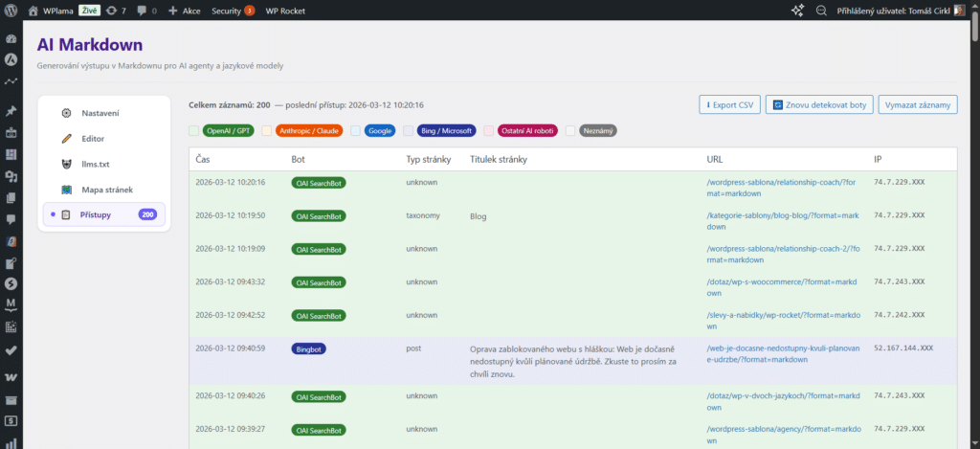The width and height of the screenshot is (980, 449).
Task: Click Znovu detekovat boty button
Action: 819,104
